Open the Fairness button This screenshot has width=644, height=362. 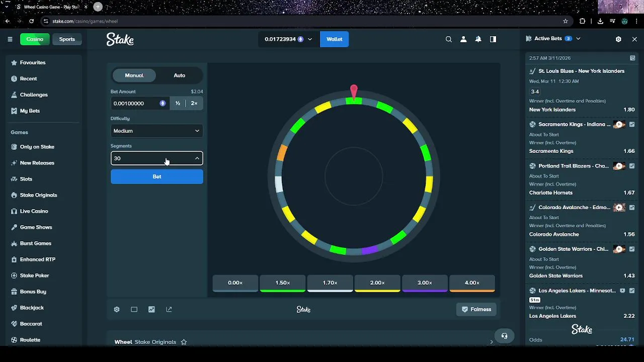click(x=476, y=309)
